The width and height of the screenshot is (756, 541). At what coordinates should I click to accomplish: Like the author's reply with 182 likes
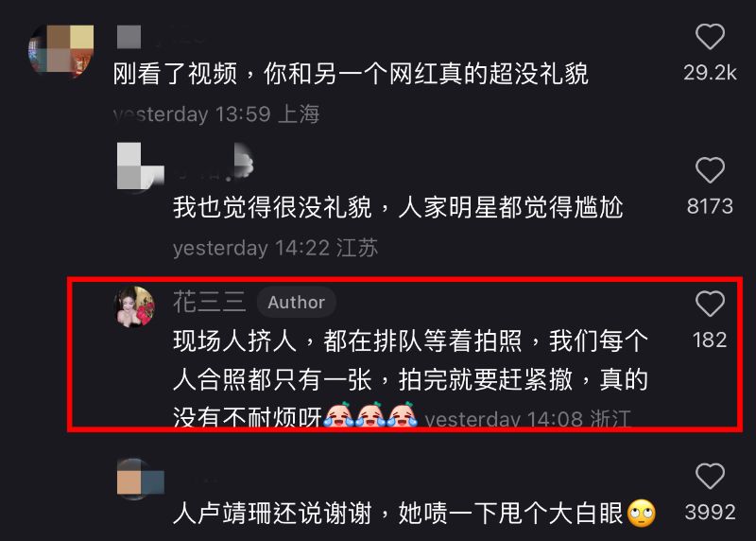[x=710, y=304]
